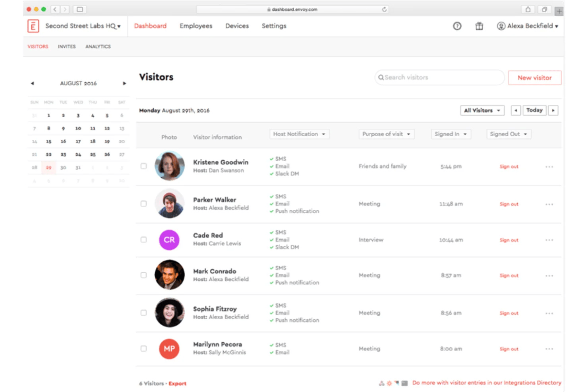The height and width of the screenshot is (392, 588).
Task: Open Integrations Directory link
Action: click(487, 383)
